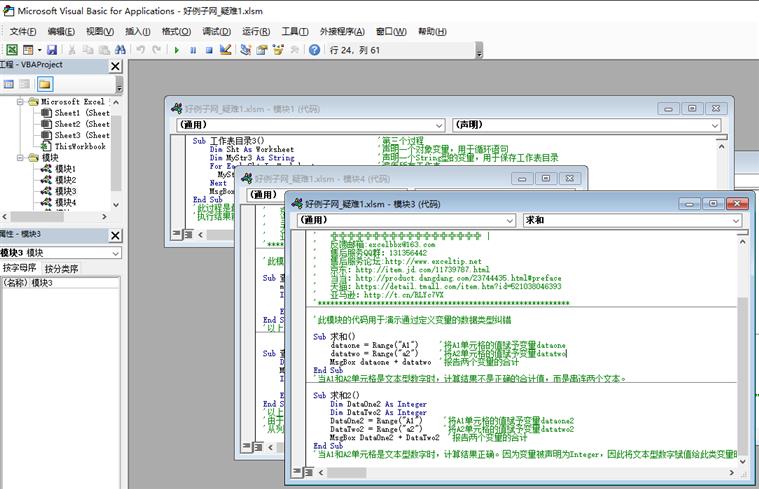Open the 工具(T) menu
This screenshot has width=759, height=489.
295,31
